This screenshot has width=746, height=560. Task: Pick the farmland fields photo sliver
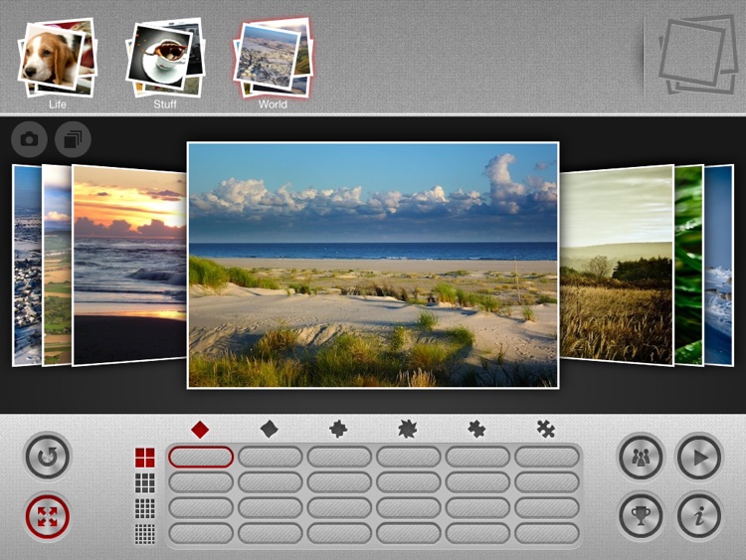coord(57,265)
